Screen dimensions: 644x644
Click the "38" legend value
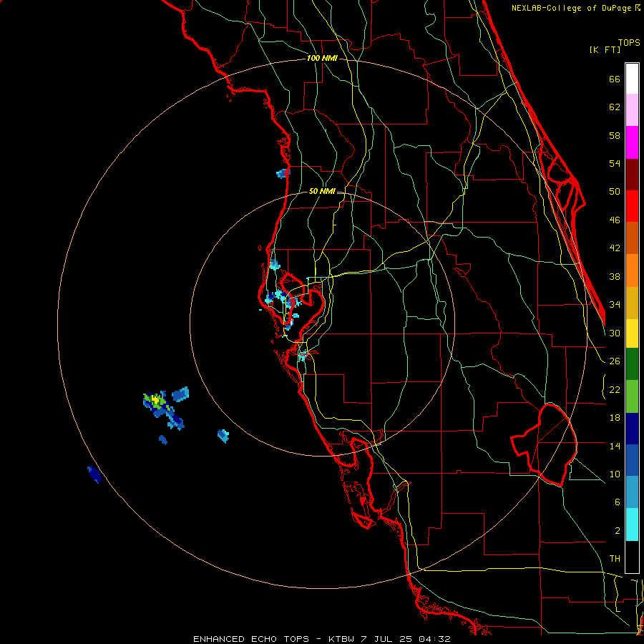coord(615,276)
